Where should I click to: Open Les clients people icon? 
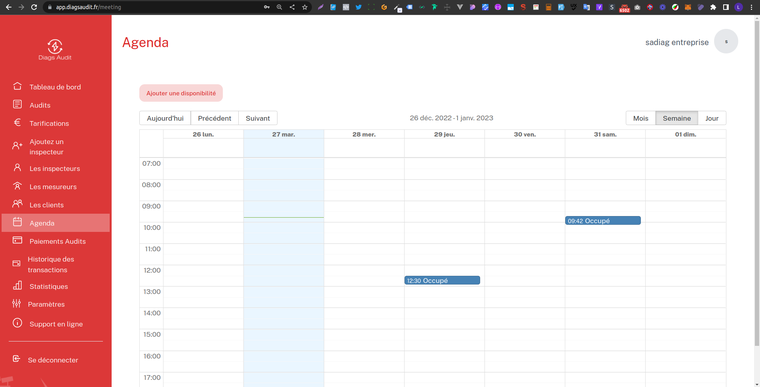tap(17, 204)
